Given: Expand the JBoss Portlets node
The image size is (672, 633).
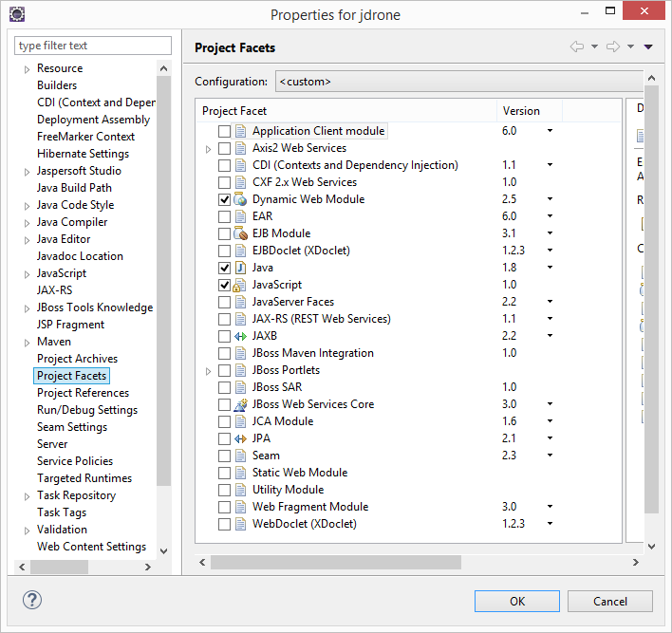Looking at the screenshot, I should (208, 371).
